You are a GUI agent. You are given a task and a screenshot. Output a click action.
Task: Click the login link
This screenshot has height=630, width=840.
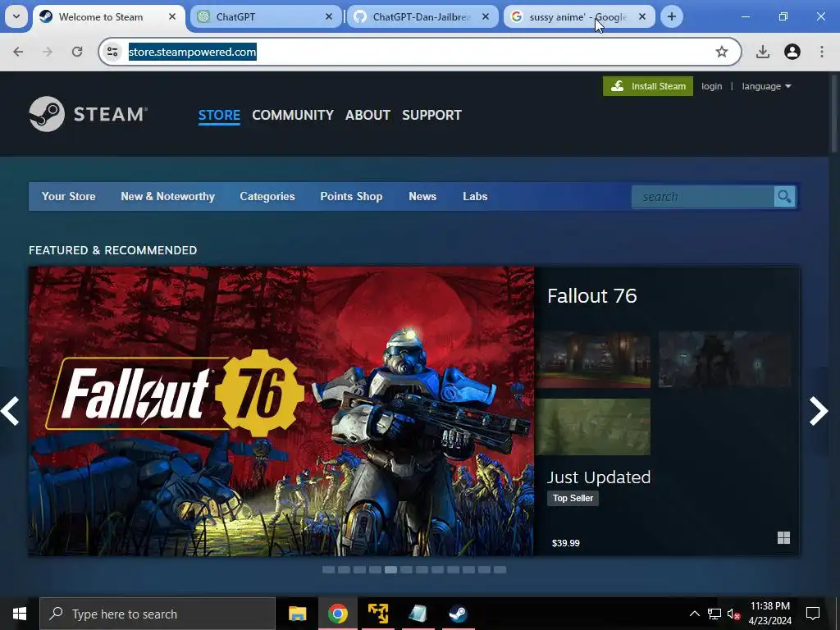pyautogui.click(x=711, y=86)
